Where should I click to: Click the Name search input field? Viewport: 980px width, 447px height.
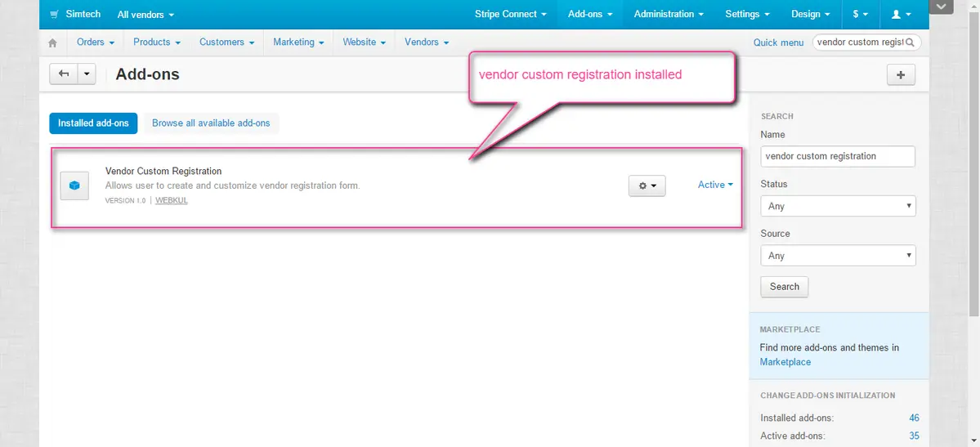[x=838, y=156]
